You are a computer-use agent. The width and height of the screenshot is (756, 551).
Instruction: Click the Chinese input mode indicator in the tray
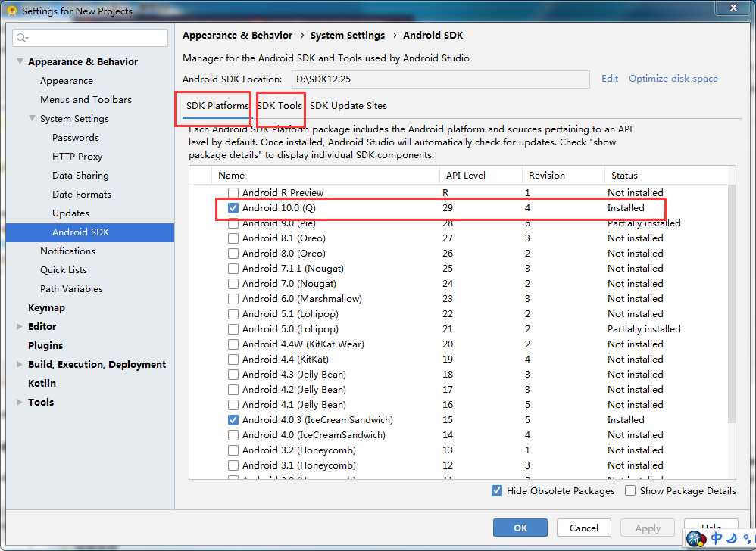717,538
